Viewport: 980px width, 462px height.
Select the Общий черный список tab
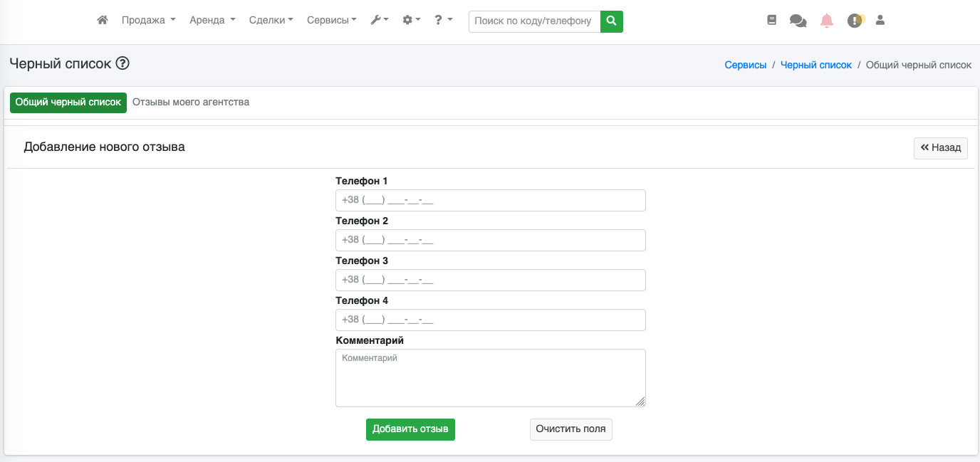(x=68, y=103)
